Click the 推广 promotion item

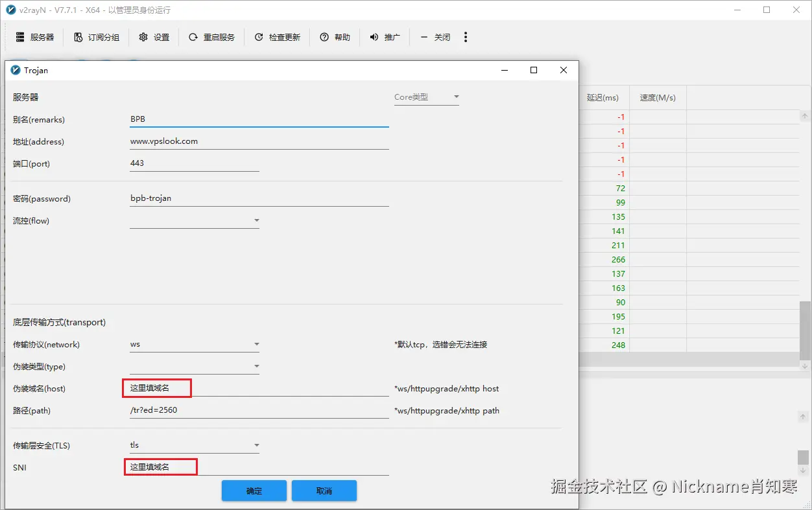(x=385, y=38)
